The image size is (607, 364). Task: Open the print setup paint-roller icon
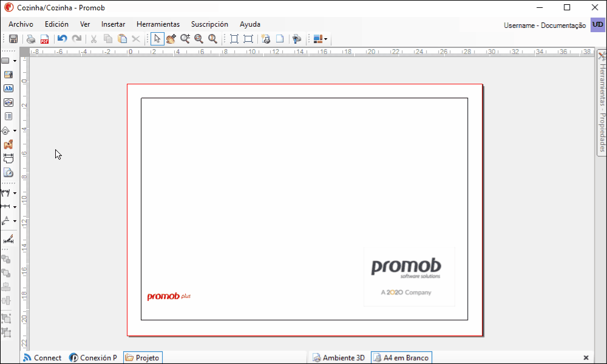(x=297, y=39)
